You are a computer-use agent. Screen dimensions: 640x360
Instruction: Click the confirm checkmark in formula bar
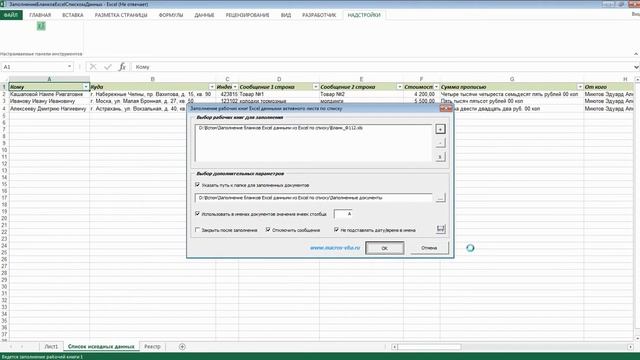(x=107, y=67)
